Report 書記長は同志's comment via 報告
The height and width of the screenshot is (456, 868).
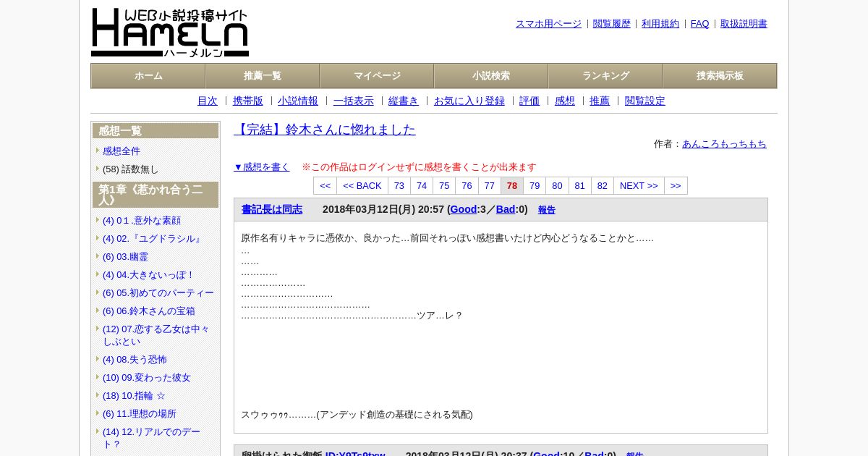tap(547, 210)
